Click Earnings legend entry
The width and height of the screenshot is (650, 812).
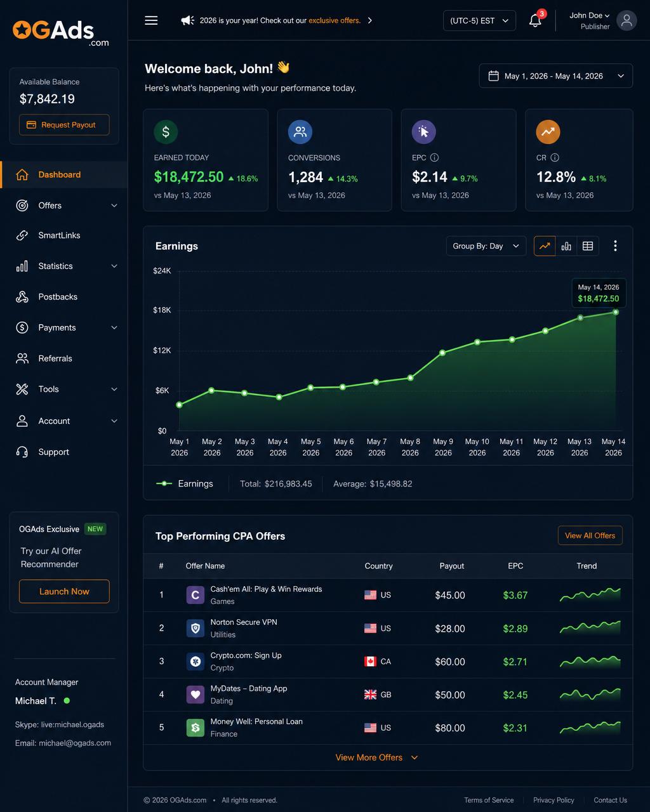pos(185,483)
